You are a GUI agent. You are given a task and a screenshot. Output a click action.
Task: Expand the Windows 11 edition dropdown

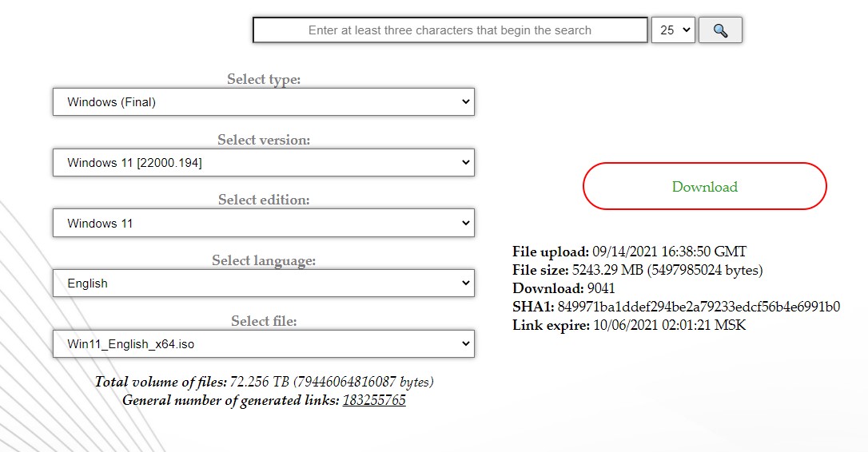(x=264, y=224)
